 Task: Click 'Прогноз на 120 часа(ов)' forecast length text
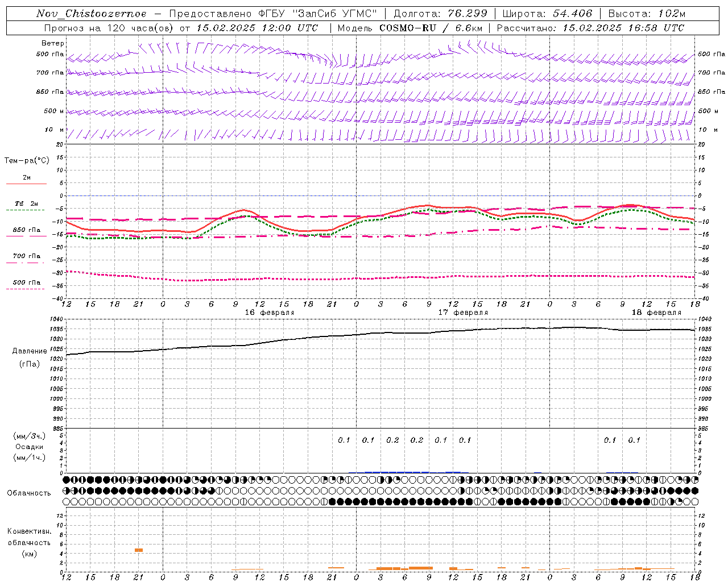pyautogui.click(x=110, y=28)
